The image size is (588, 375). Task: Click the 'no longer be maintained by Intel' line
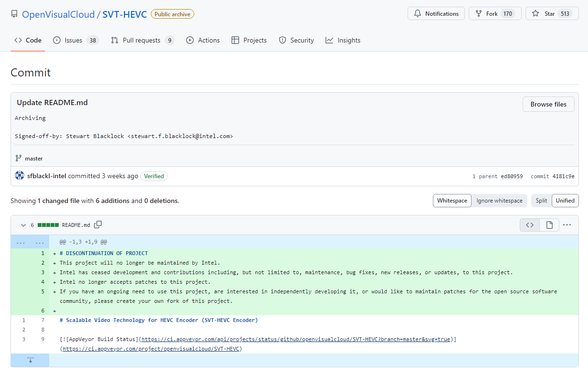140,263
